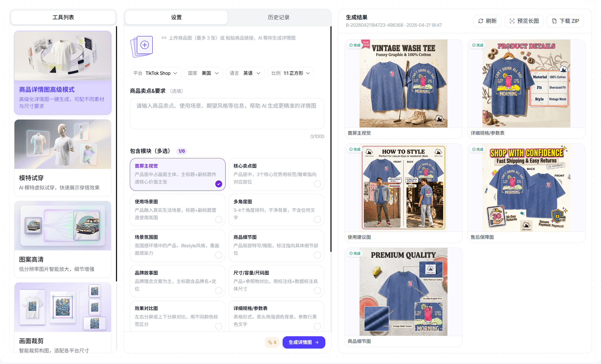Check the 品牌故事图 module circle
This screenshot has height=364, width=601.
[219, 290]
